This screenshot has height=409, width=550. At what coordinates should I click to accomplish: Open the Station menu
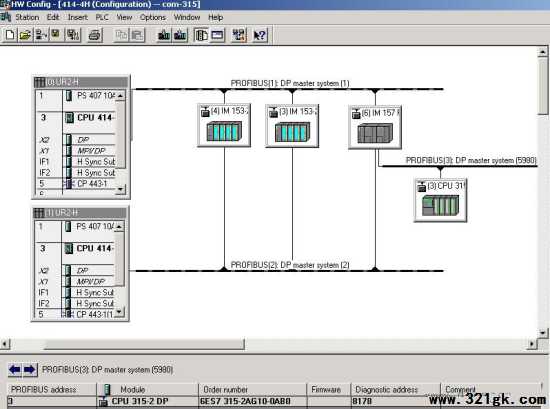[27, 17]
